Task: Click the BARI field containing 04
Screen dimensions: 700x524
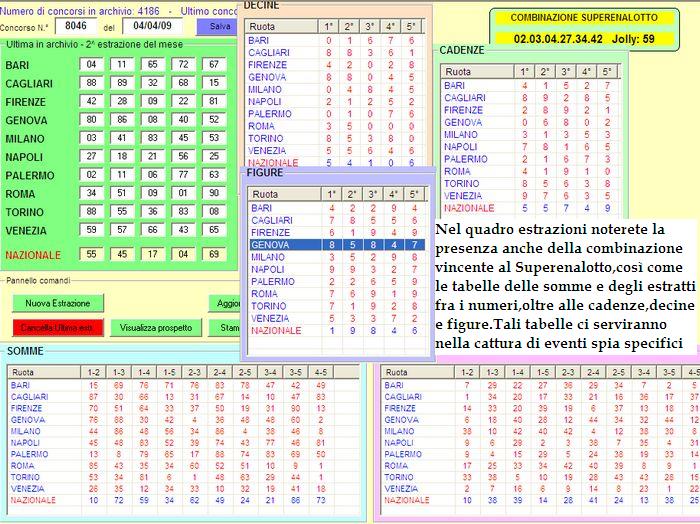Action: pos(92,64)
